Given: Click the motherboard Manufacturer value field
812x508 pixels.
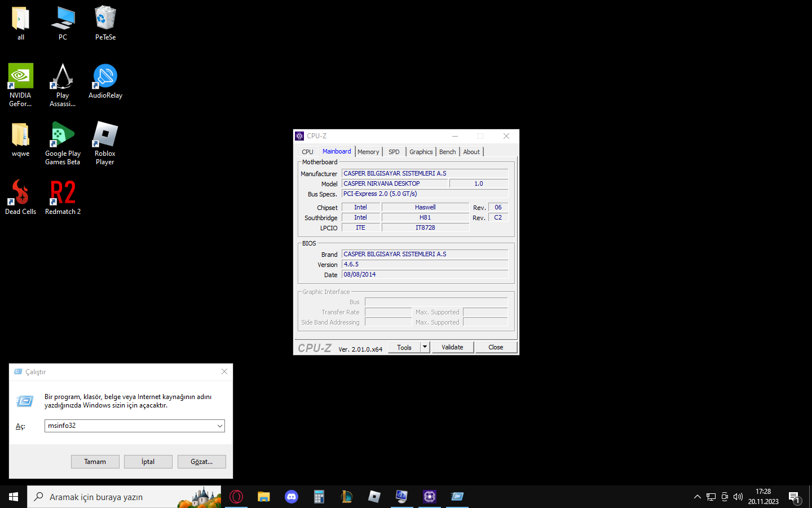Looking at the screenshot, I should [425, 173].
